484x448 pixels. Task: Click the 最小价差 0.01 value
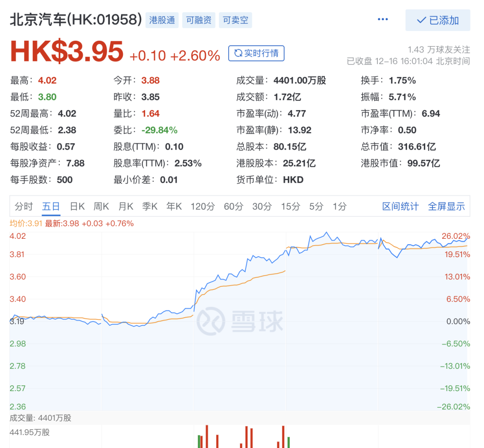point(169,180)
